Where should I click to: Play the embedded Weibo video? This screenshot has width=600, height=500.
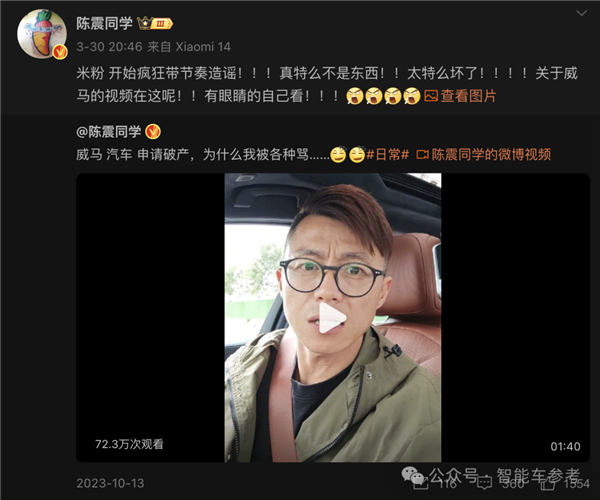[x=332, y=318]
